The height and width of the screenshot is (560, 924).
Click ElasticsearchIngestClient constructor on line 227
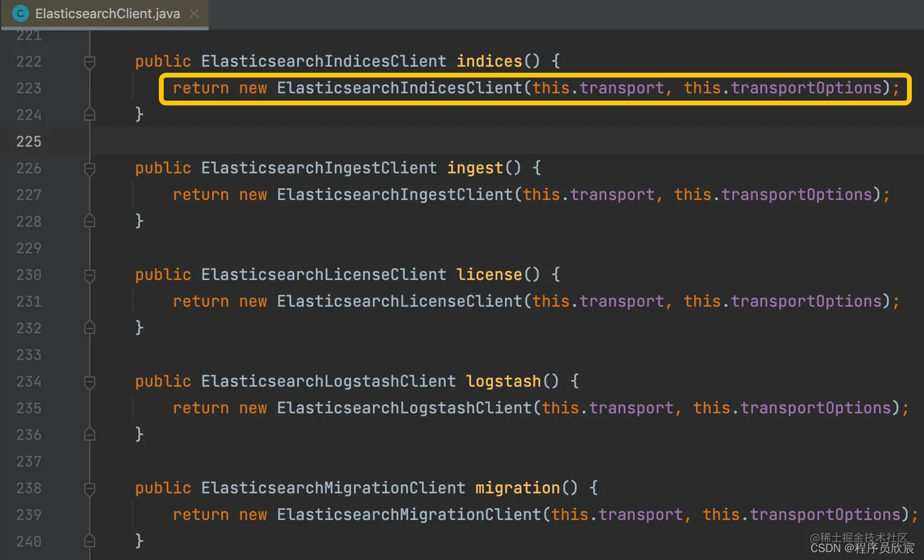pyautogui.click(x=395, y=195)
